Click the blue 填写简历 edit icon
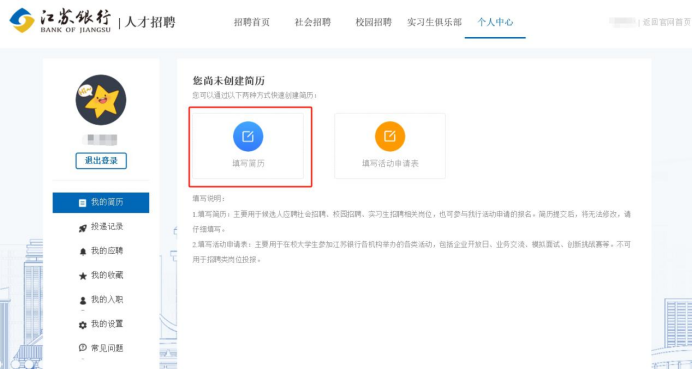Viewport: 692px width, 369px height. (x=248, y=136)
